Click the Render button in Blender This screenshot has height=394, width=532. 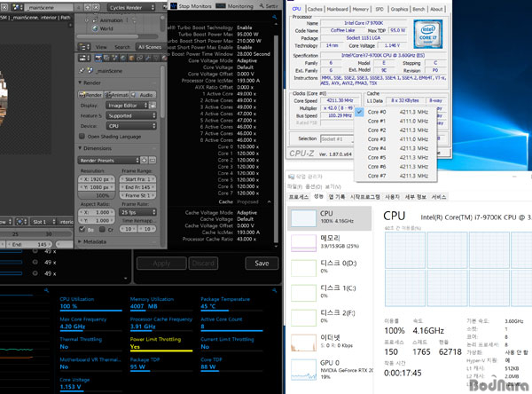point(90,95)
